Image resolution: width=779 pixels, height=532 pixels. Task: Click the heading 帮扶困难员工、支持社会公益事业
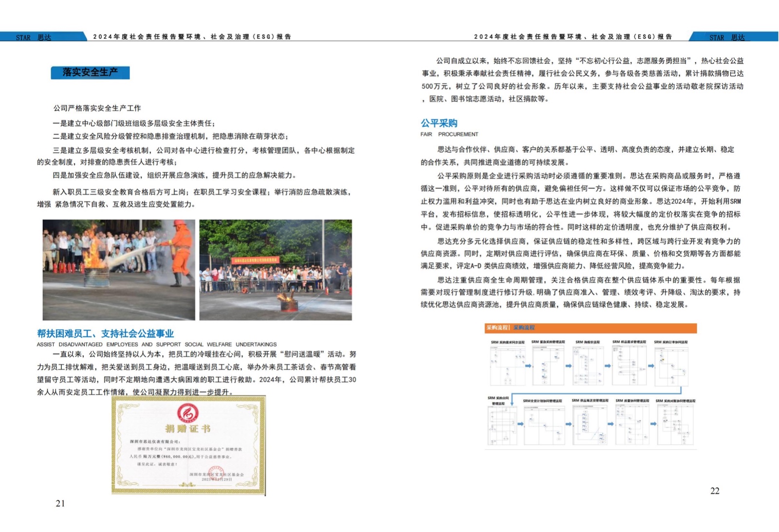[x=105, y=333]
